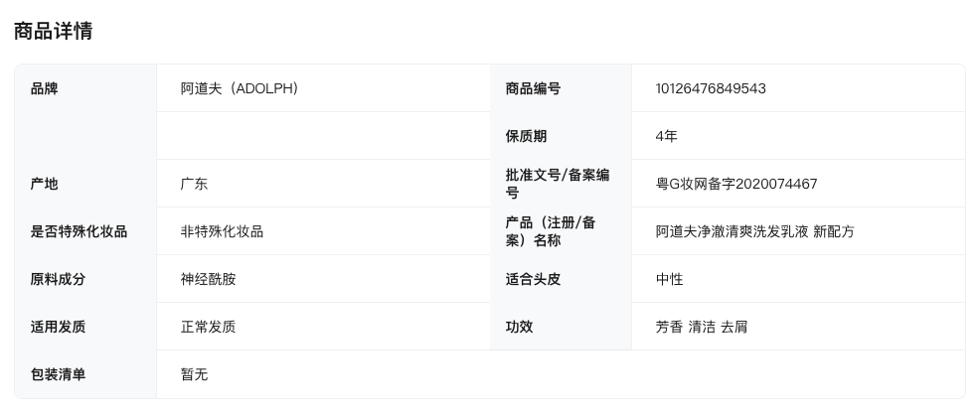Select the ingredient value 神经酰胺

[208, 279]
